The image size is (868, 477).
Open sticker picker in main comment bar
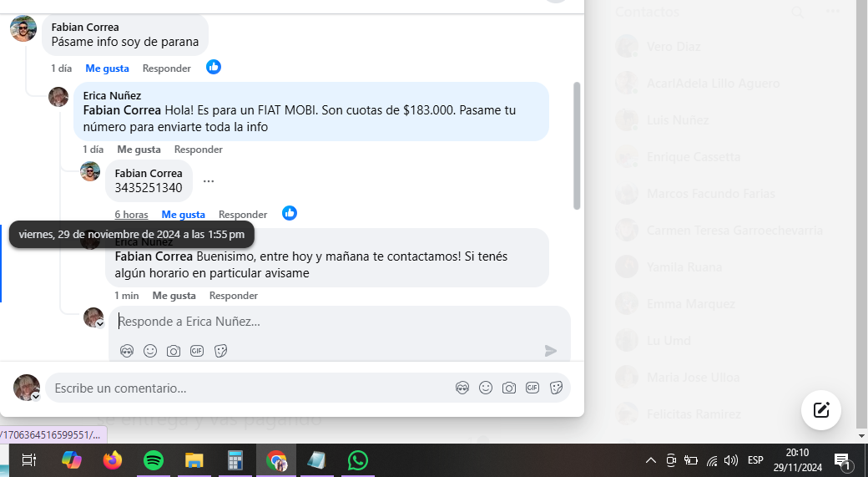click(x=557, y=388)
